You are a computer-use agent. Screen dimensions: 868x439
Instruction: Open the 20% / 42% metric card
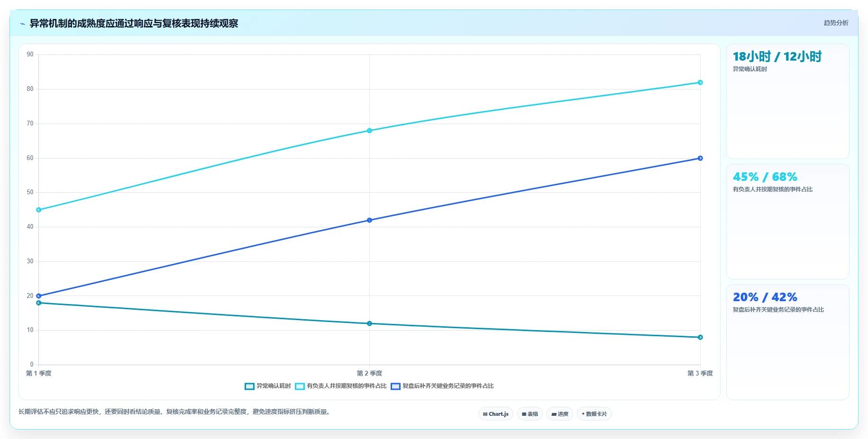point(787,342)
